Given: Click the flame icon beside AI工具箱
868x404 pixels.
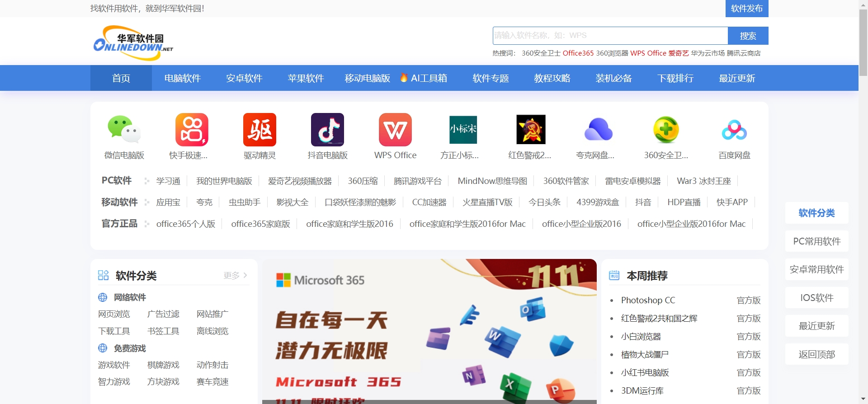Looking at the screenshot, I should [x=404, y=78].
